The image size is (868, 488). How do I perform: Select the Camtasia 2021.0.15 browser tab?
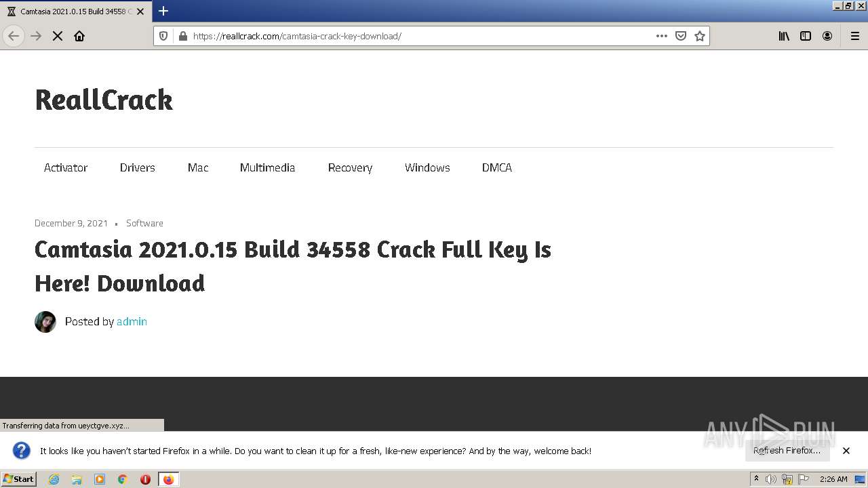pos(75,12)
